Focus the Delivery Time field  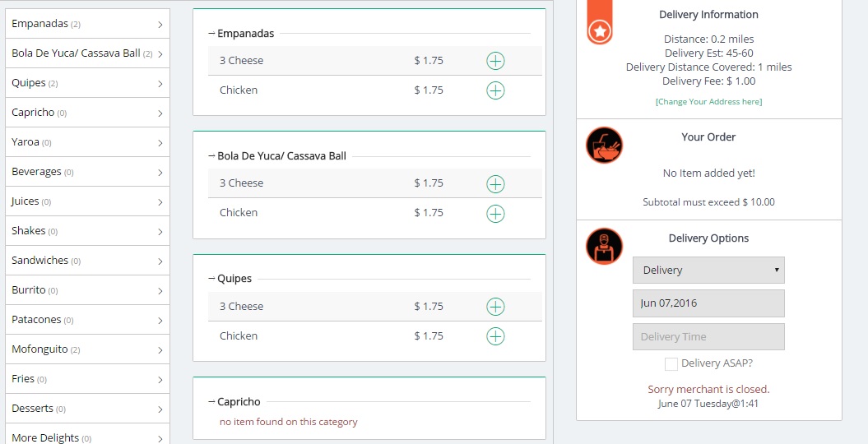pyautogui.click(x=708, y=337)
